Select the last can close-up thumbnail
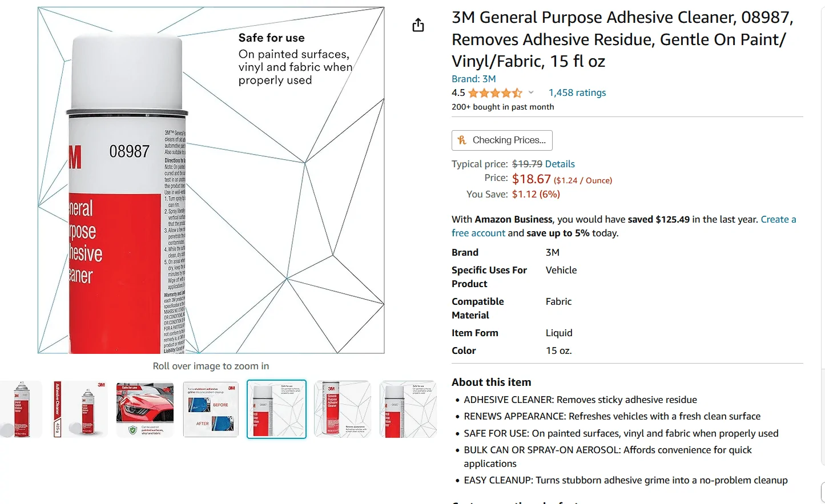Viewport: 825px width, 504px height. point(408,409)
